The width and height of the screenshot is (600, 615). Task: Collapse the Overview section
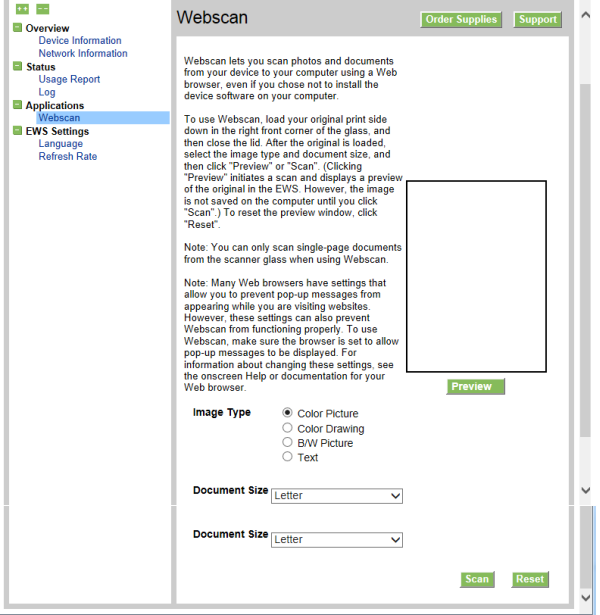[17, 27]
